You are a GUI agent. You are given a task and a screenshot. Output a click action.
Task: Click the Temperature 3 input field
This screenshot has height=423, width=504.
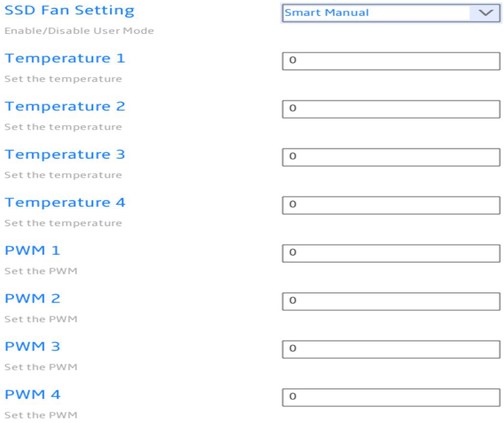point(391,157)
